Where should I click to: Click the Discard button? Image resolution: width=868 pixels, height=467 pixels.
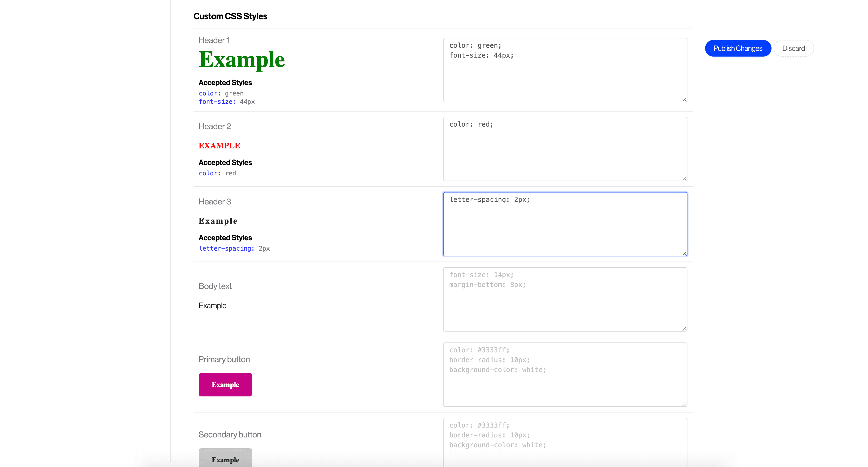793,48
